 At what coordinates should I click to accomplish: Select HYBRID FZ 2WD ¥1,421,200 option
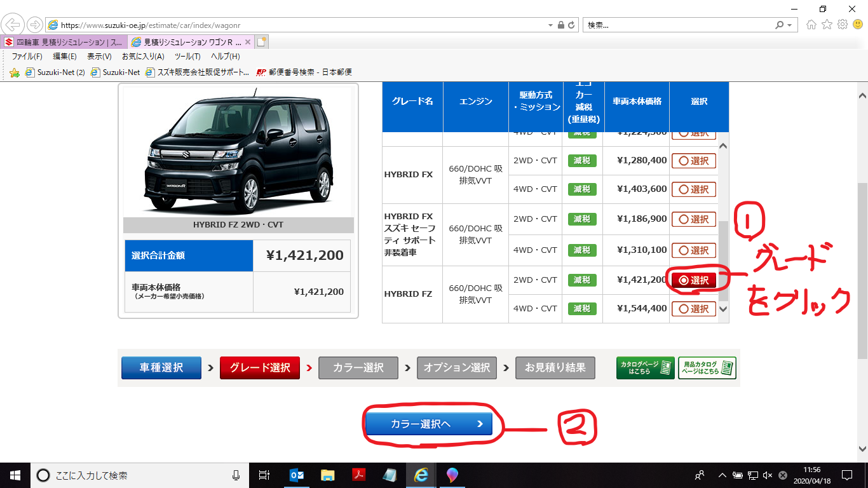pos(693,280)
